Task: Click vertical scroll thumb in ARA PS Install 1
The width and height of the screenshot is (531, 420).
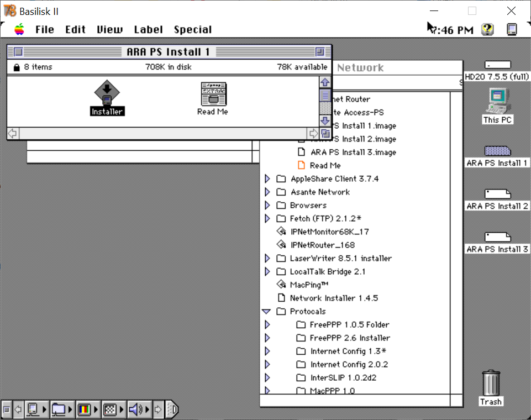Action: pyautogui.click(x=325, y=96)
